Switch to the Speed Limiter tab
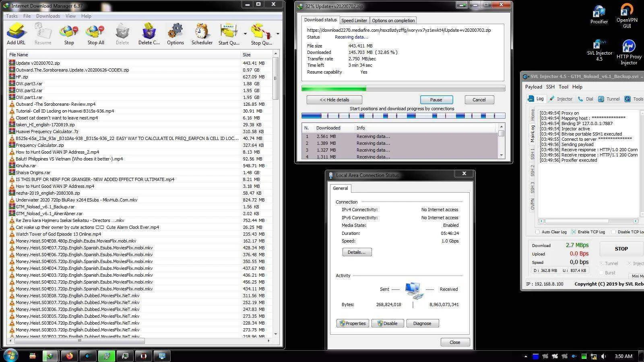Image resolution: width=644 pixels, height=362 pixels. (354, 21)
